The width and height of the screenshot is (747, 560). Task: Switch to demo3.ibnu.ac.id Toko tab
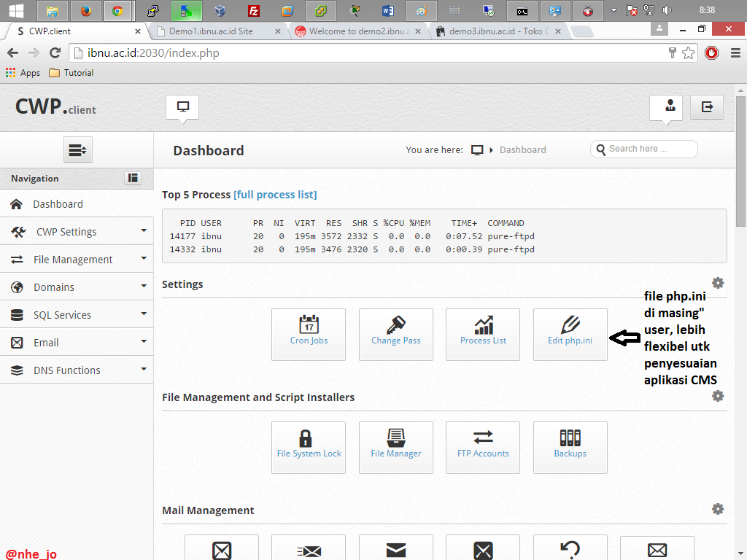[x=498, y=31]
